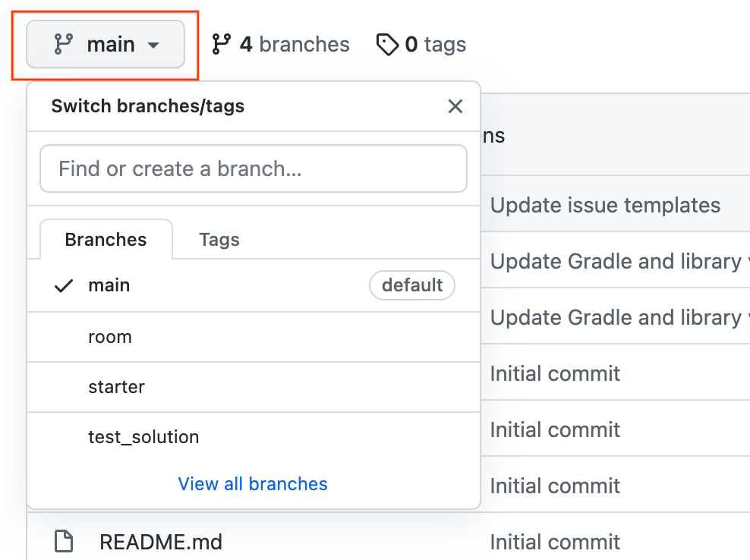This screenshot has height=560, width=750.
Task: Open the Update issue templates commit
Action: pos(605,205)
